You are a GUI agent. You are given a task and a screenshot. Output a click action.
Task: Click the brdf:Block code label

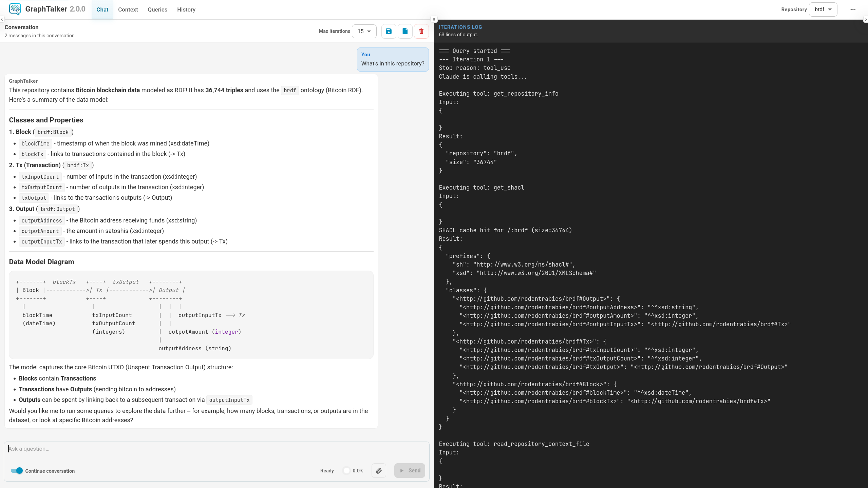[53, 132]
